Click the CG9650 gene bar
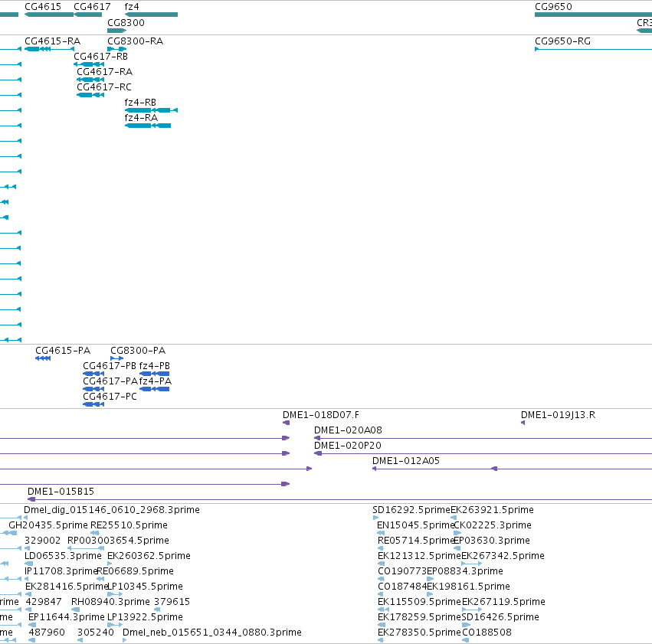Image resolution: width=652 pixels, height=644 pixels. tap(593, 15)
